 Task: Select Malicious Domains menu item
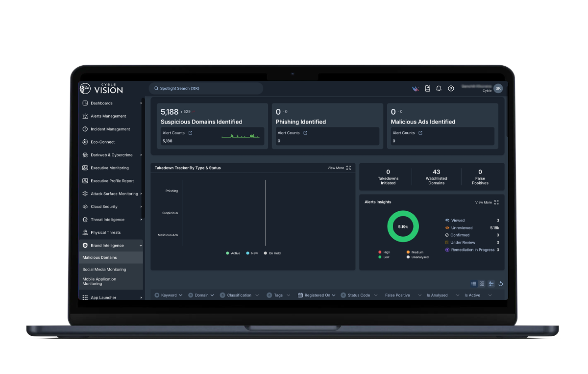111,258
